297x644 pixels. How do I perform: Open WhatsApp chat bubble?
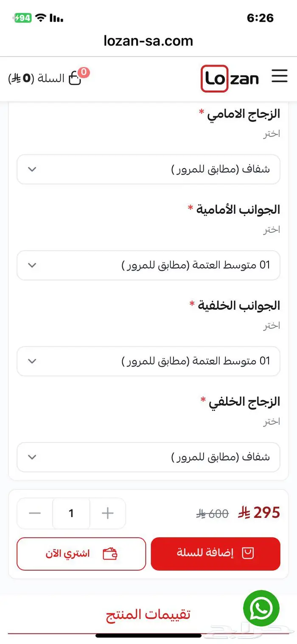tap(261, 608)
